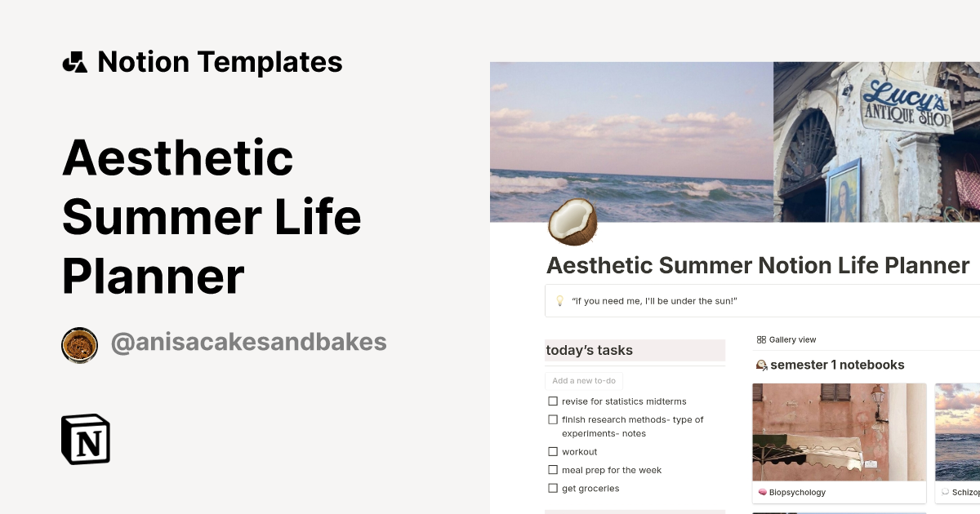This screenshot has height=514, width=980.
Task: Click the today's tasks heading
Action: point(590,350)
